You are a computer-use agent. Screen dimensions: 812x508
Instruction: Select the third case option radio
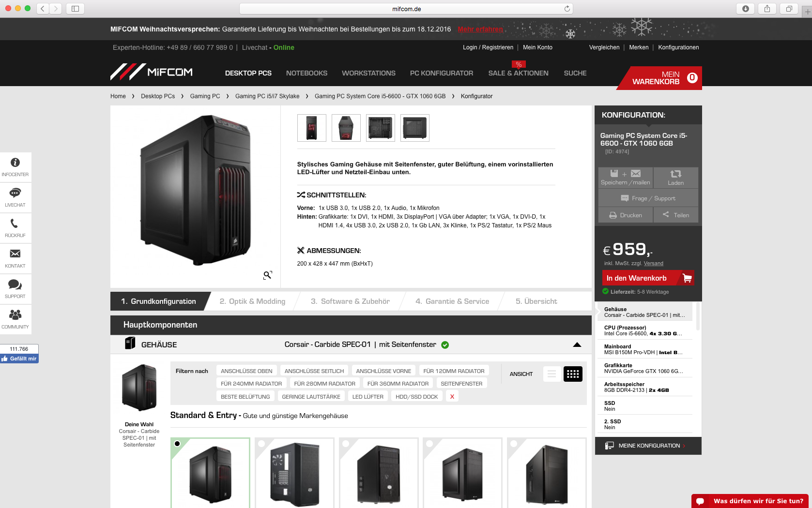pos(346,444)
